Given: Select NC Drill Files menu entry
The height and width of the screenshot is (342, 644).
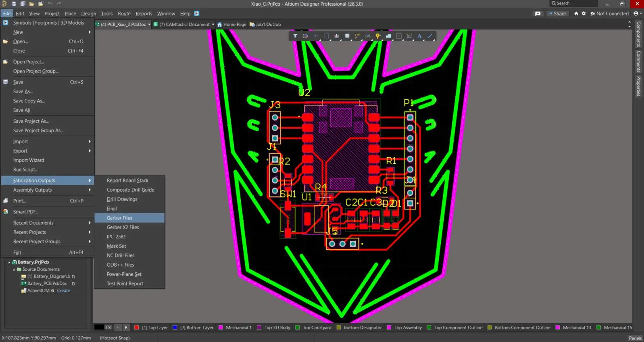Looking at the screenshot, I should [121, 256].
